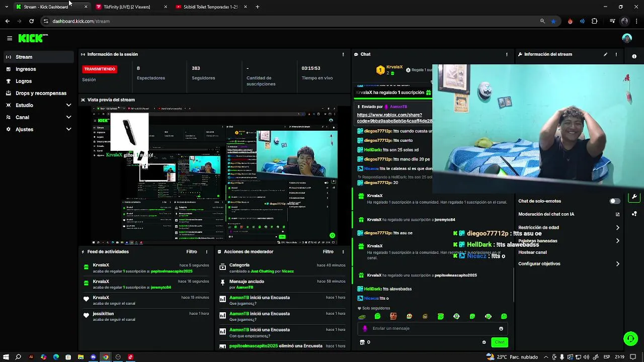Open the green support headset bubble
Image resolution: width=644 pixels, height=362 pixels.
[x=630, y=338]
